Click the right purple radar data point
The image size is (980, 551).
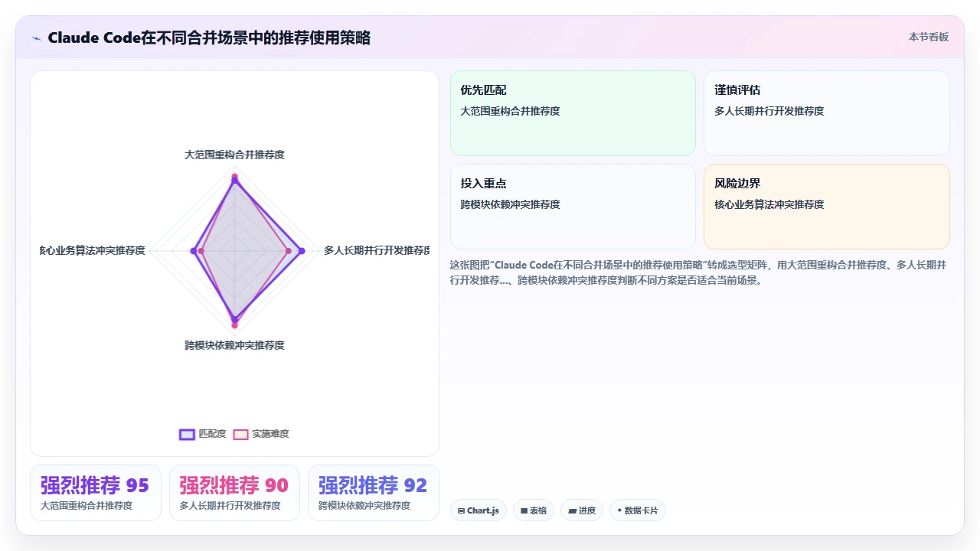pos(302,251)
